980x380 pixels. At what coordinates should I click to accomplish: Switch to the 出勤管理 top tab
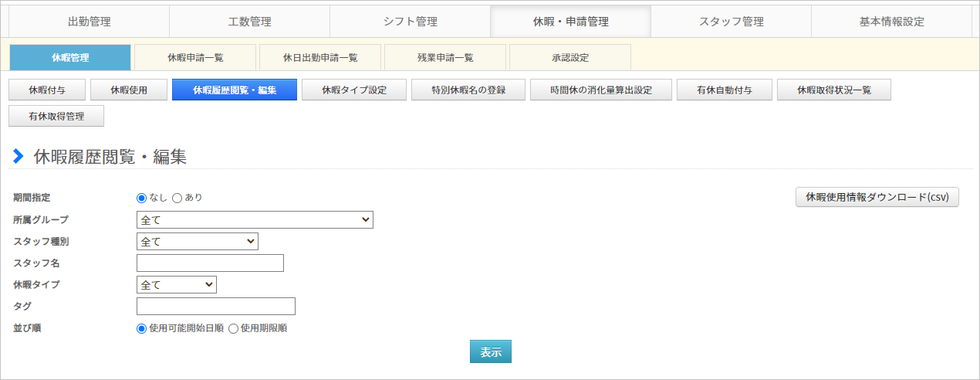(89, 22)
